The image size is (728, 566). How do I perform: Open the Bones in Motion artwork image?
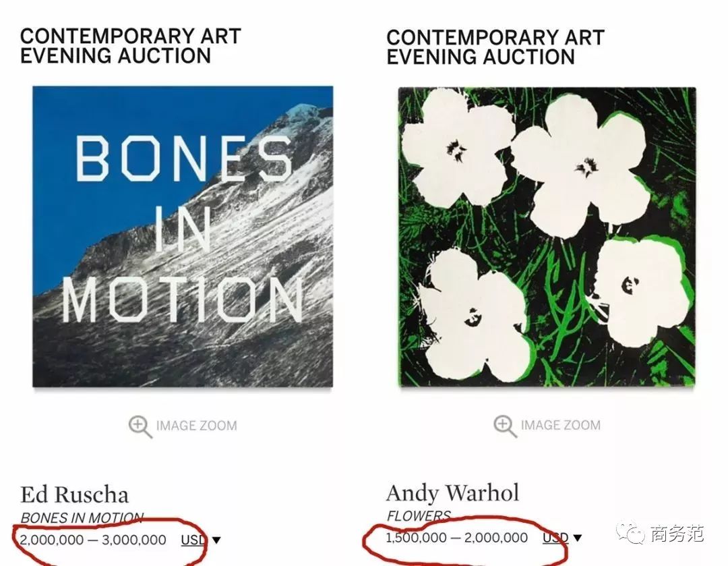pos(183,236)
